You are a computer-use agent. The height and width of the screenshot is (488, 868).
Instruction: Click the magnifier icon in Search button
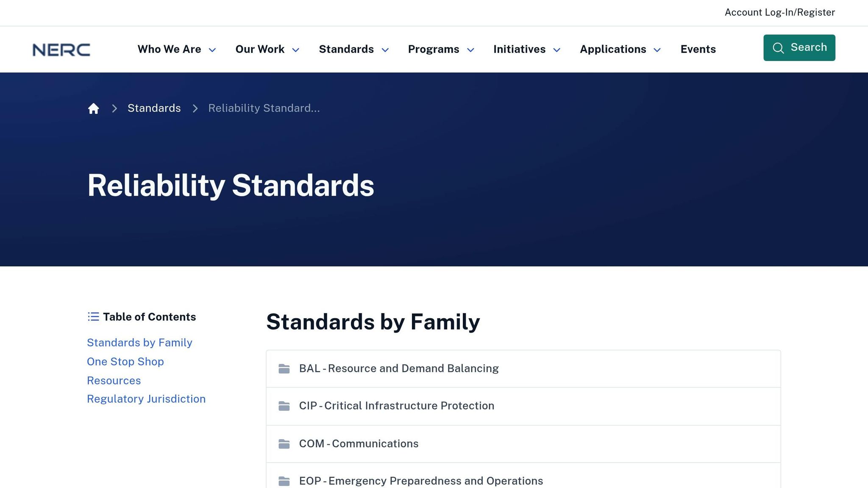[778, 48]
